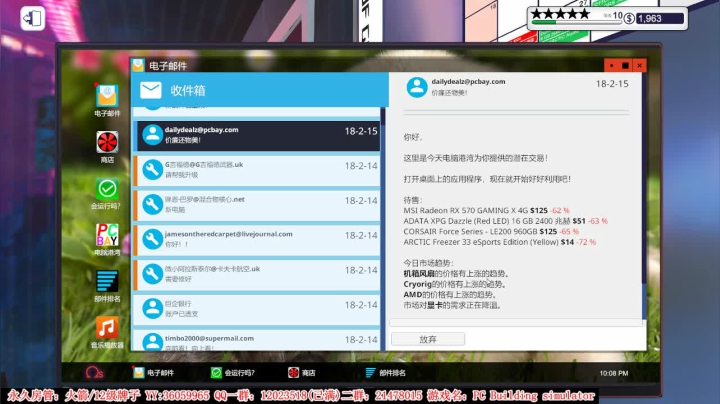Click the taskbar clock 10:08 PM
The image size is (720, 404).
[614, 373]
